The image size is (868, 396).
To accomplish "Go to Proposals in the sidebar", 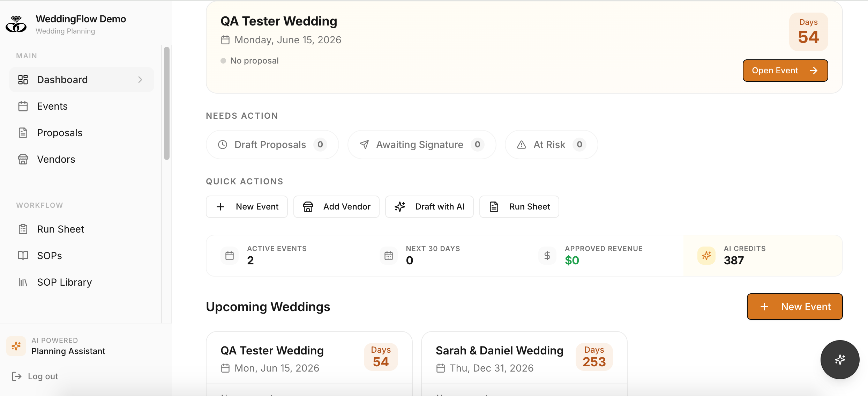I will (60, 133).
